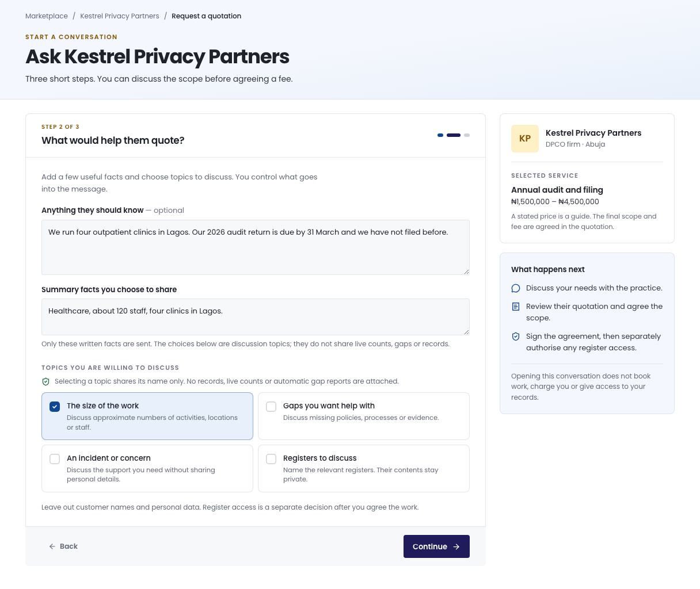Click the What happens next heading

click(548, 269)
